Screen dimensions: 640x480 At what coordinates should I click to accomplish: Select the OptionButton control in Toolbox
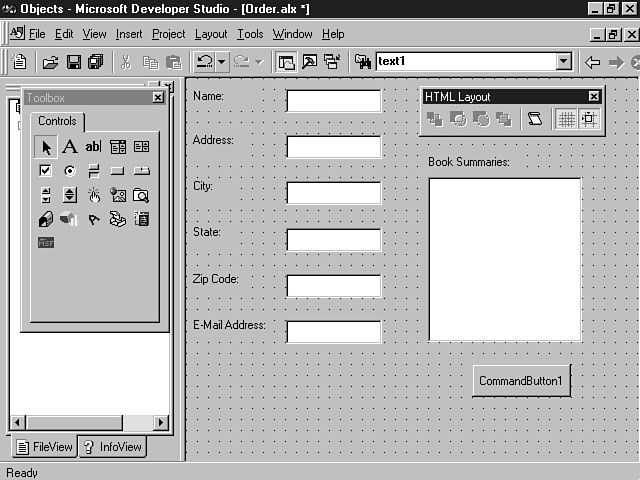pyautogui.click(x=69, y=171)
